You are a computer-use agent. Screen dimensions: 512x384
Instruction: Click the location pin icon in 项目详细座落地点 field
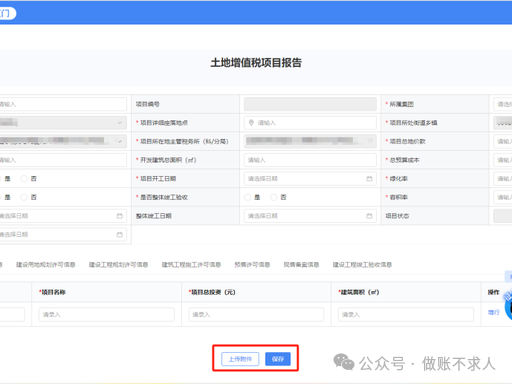click(251, 123)
